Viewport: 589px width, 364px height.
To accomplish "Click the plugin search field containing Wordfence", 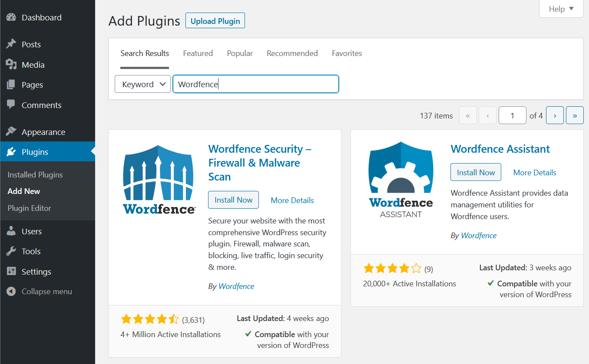I will (256, 84).
